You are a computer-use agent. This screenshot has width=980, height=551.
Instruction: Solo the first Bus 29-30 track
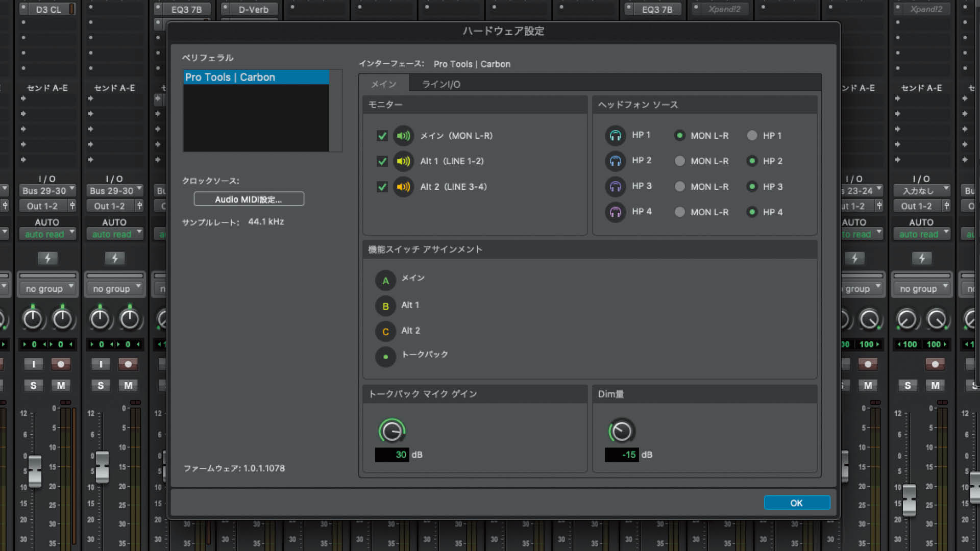point(33,385)
